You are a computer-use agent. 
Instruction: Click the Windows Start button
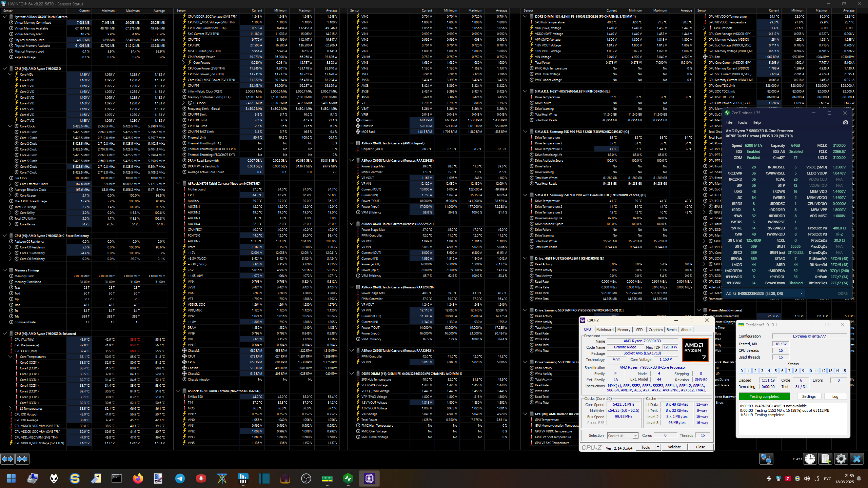(11, 479)
